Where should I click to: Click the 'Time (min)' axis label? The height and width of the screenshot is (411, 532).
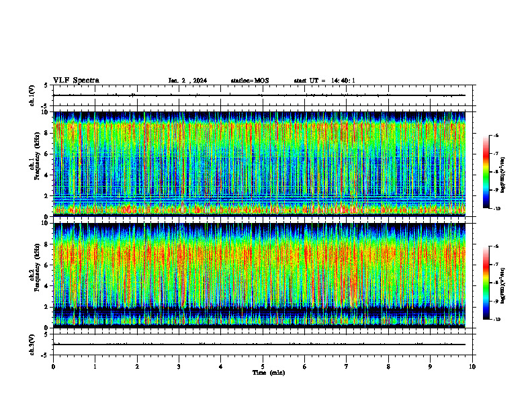pyautogui.click(x=269, y=373)
